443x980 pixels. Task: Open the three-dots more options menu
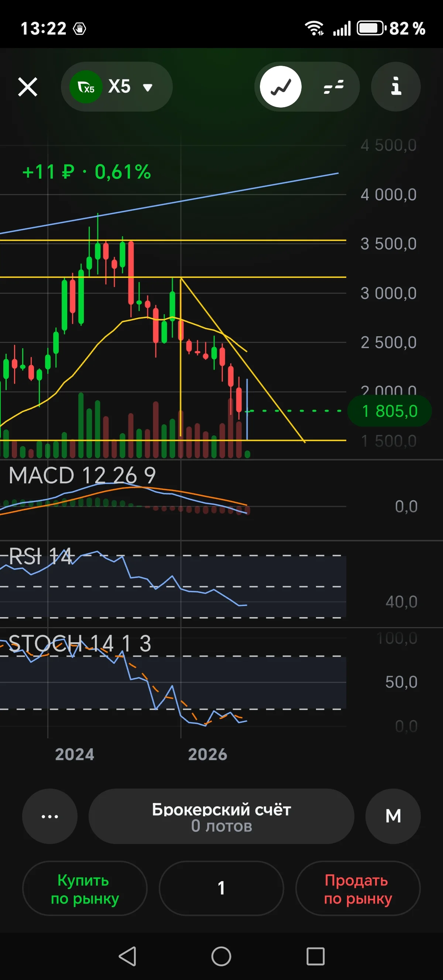tap(50, 816)
